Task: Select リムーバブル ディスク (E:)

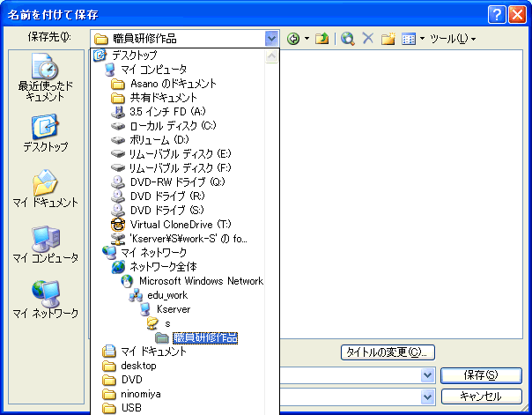Action: [x=172, y=154]
